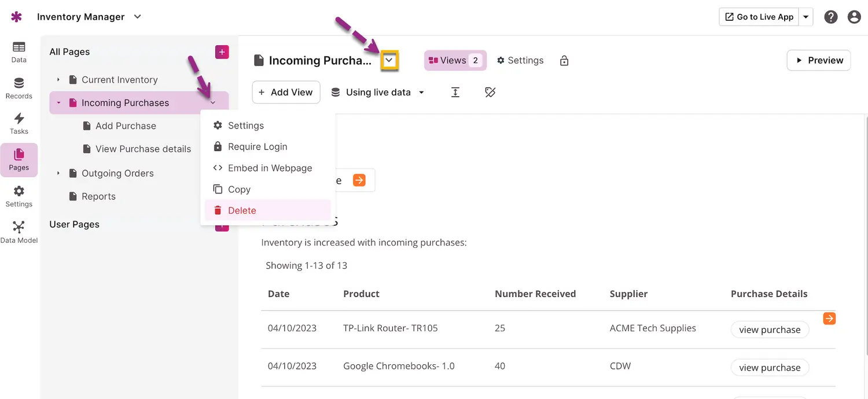Select Require Login in context menu
868x399 pixels.
pos(257,147)
